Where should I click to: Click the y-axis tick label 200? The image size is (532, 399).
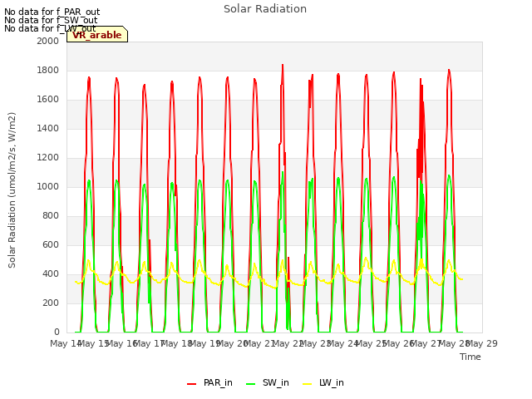pyautogui.click(x=51, y=303)
